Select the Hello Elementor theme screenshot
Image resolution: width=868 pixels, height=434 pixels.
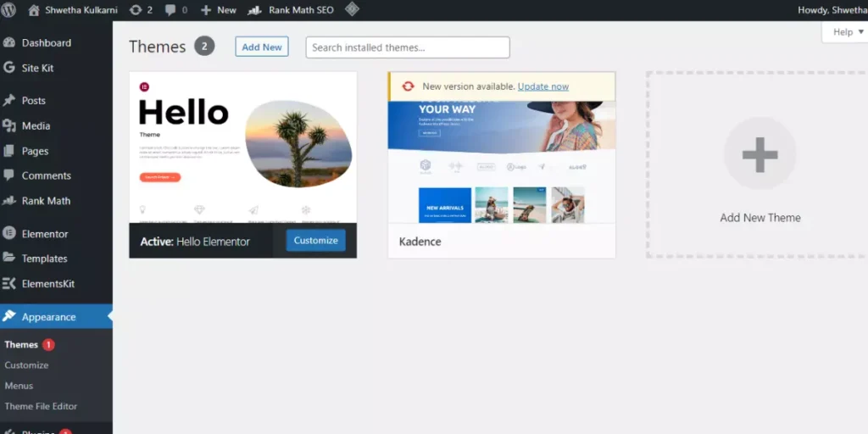click(x=243, y=147)
